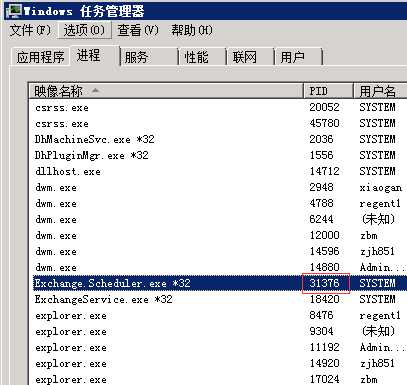Open the 帮助(H) menu
Viewport: 407px width, 385px height.
(192, 31)
